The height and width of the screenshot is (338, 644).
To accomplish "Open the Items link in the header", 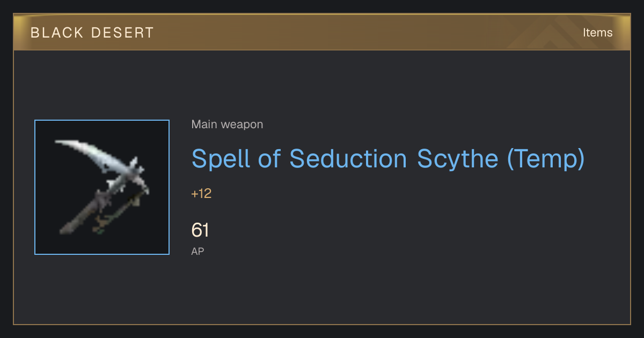I will 597,32.
